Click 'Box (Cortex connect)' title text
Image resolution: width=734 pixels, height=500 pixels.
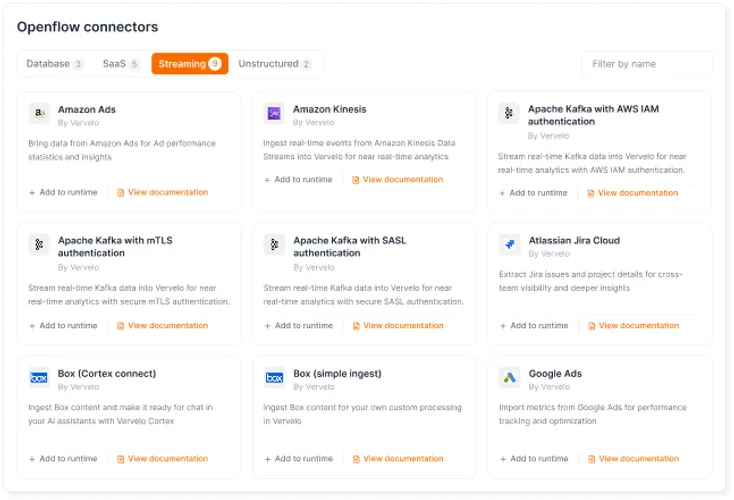[x=107, y=374]
